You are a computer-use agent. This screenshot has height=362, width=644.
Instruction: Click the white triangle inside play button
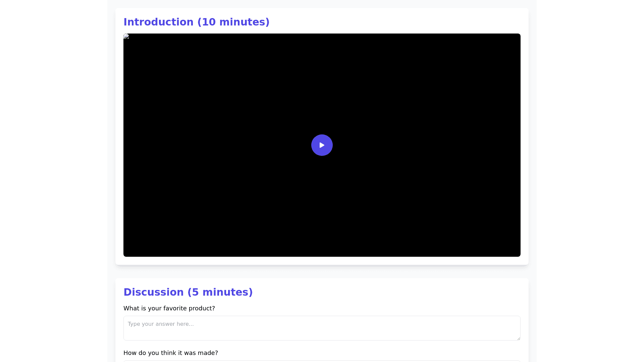point(322,145)
